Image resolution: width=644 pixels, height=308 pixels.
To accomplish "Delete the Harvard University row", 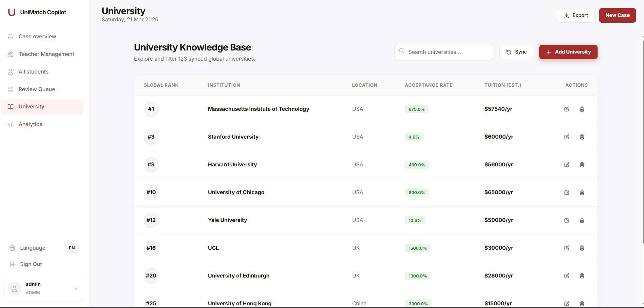I will pos(582,165).
